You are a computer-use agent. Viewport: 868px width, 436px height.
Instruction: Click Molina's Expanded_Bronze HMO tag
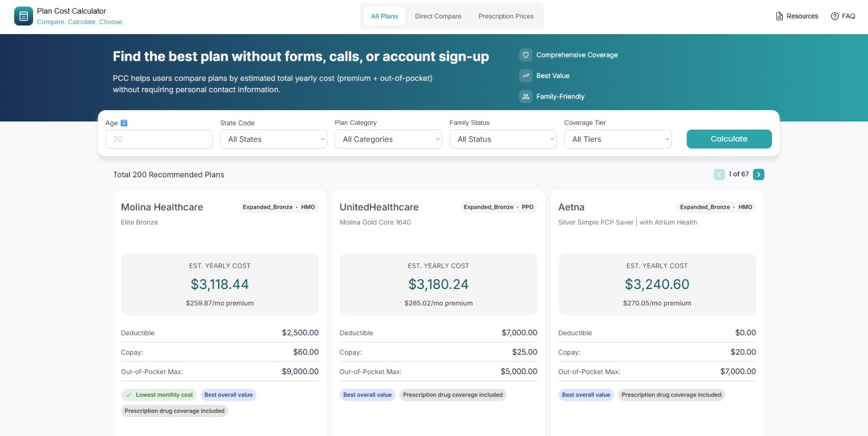[x=279, y=207]
